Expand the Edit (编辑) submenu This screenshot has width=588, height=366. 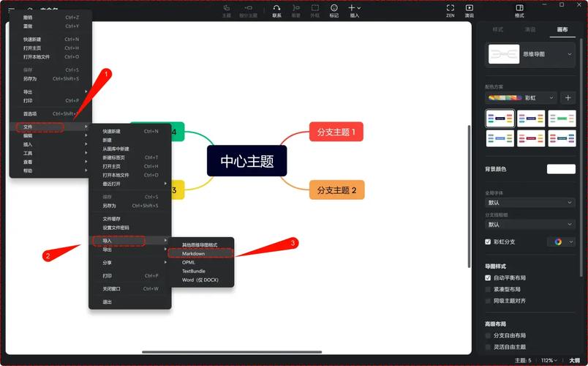point(50,135)
